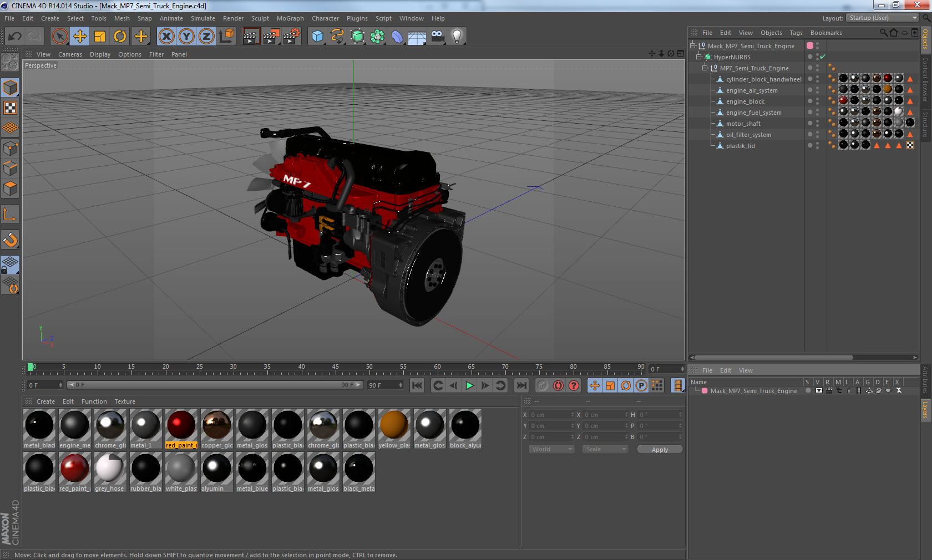Open the Layout dropdown Startup (User)
Viewport: 932px width, 560px height.
point(883,18)
